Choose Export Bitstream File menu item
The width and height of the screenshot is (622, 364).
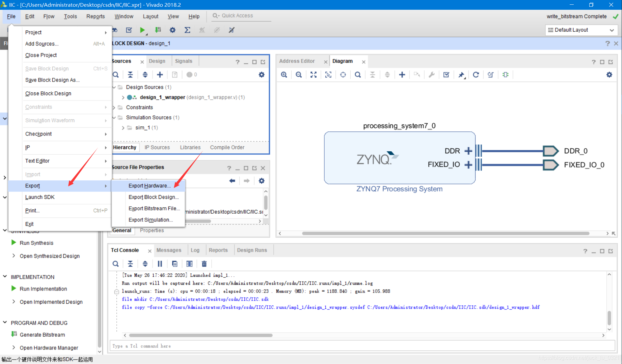pyautogui.click(x=148, y=208)
